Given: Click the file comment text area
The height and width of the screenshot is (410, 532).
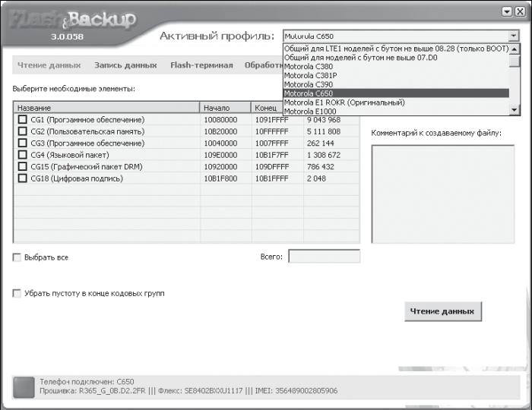Looking at the screenshot, I should click(443, 194).
